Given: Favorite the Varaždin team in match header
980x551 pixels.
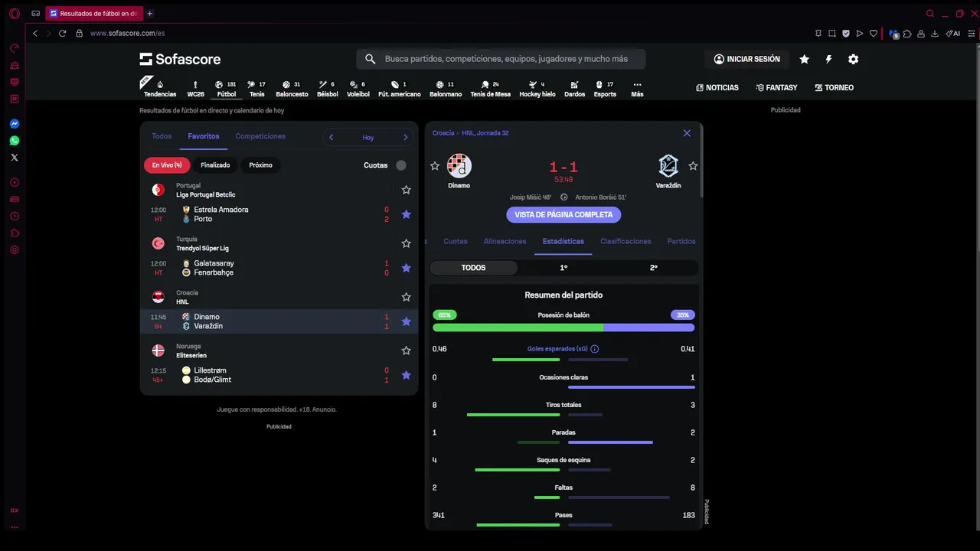Looking at the screenshot, I should (x=693, y=166).
